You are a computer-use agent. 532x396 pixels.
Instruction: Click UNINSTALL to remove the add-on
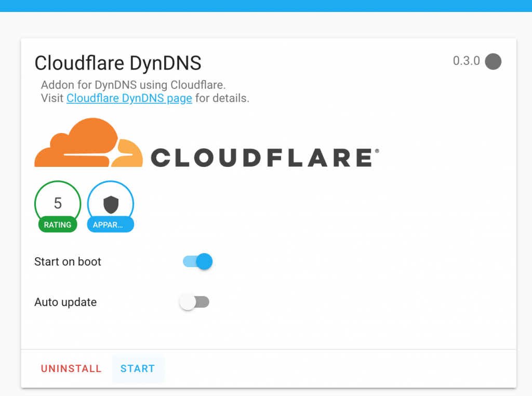click(71, 368)
